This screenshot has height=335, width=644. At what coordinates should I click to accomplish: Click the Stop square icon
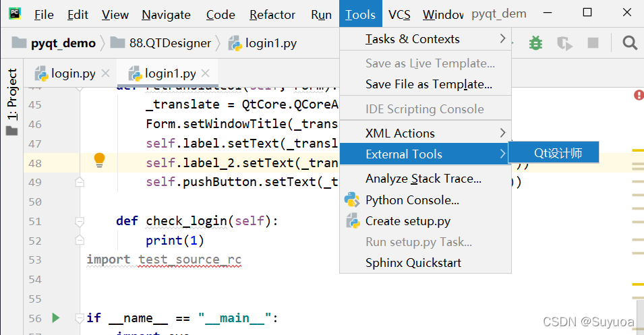593,43
